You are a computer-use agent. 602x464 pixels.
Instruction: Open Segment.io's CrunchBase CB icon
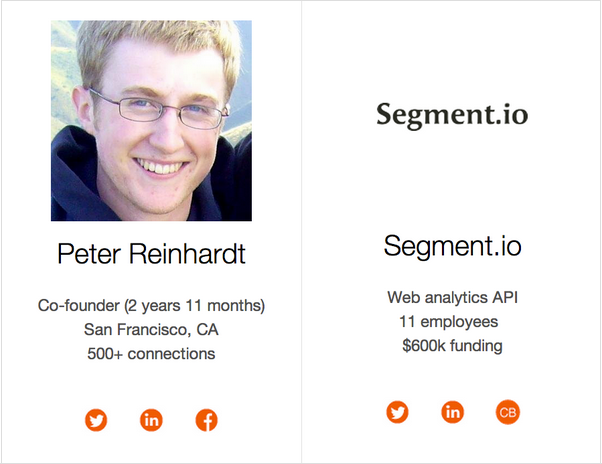(x=508, y=412)
